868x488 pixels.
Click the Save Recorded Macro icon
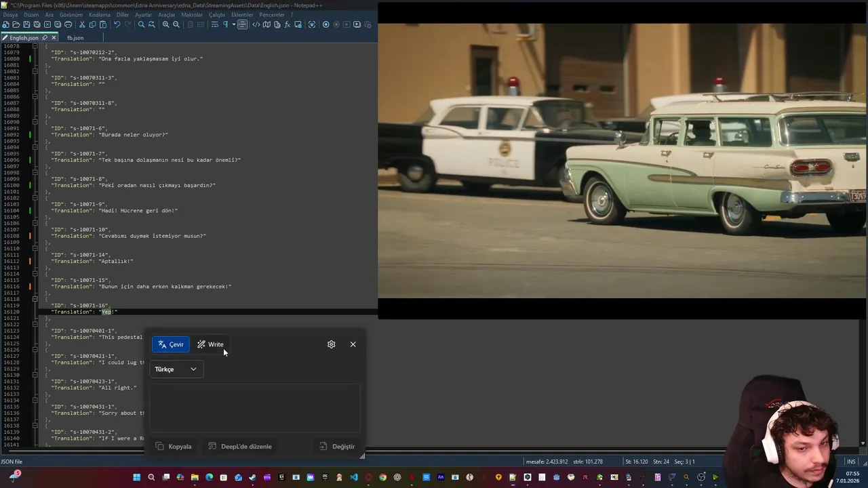tap(368, 24)
